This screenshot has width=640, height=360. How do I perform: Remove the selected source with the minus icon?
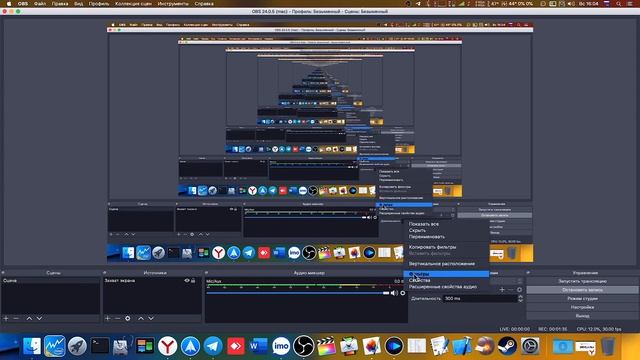118,318
